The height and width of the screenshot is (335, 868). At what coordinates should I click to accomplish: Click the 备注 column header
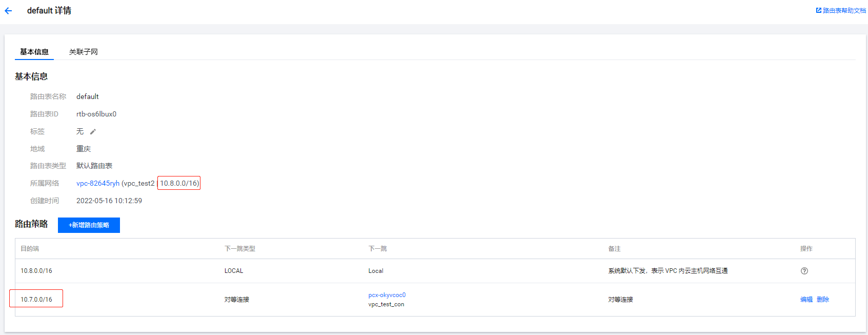(614, 249)
